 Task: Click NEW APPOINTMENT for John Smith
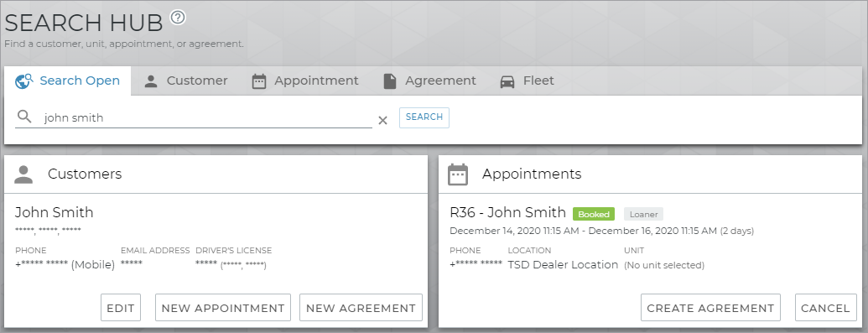223,308
